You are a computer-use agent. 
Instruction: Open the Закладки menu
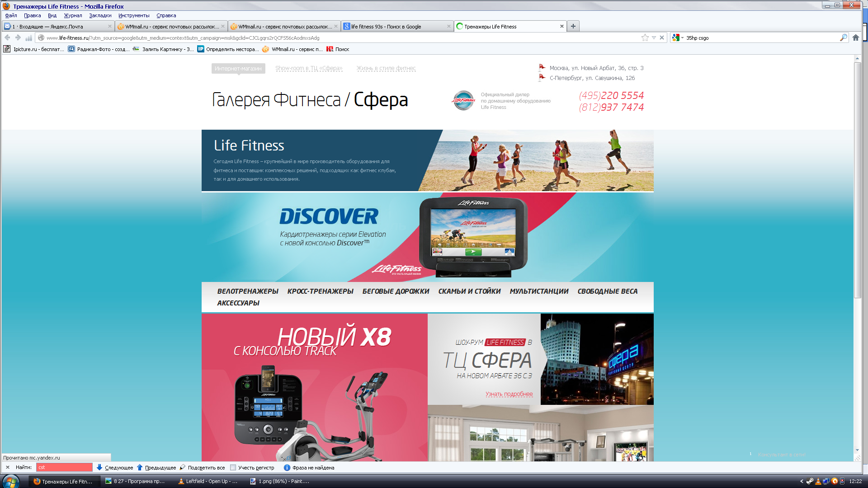click(100, 15)
